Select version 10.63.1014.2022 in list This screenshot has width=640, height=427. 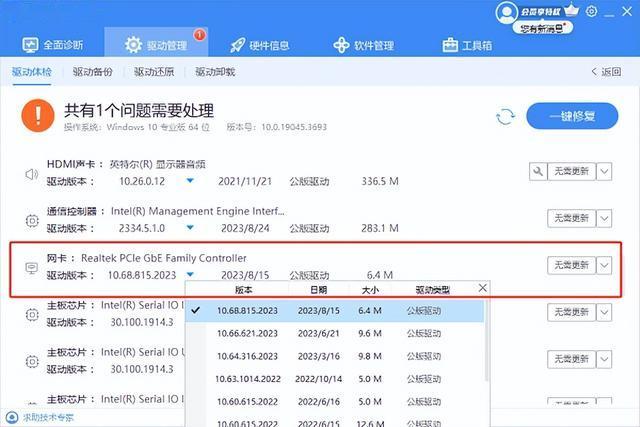click(x=335, y=379)
